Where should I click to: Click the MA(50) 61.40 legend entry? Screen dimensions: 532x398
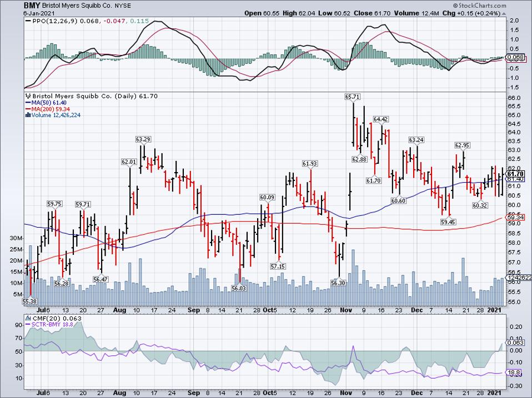(x=49, y=103)
